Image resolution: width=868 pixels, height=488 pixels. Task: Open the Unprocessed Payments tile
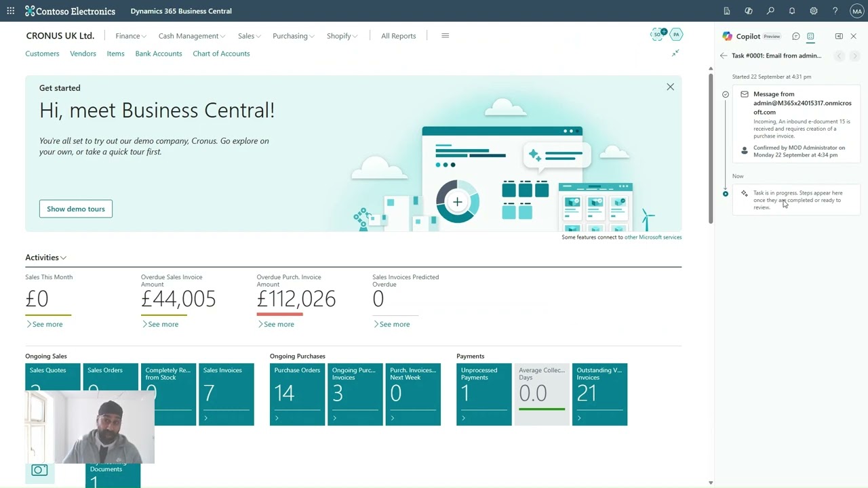(x=484, y=394)
